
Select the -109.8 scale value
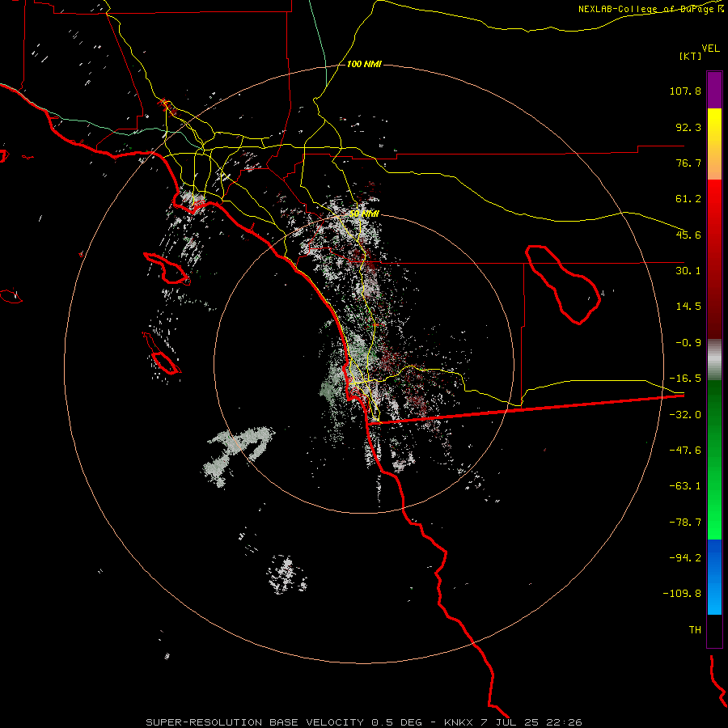(682, 594)
